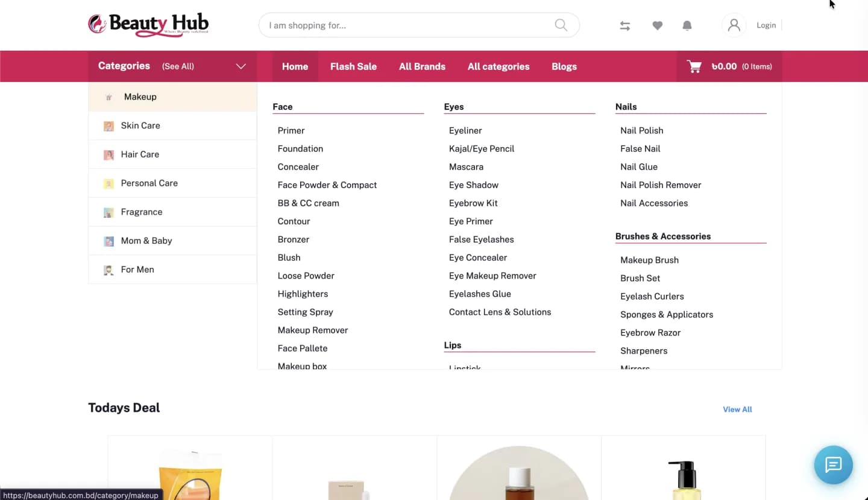
Task: Open the Setting Spray link
Action: pos(305,312)
